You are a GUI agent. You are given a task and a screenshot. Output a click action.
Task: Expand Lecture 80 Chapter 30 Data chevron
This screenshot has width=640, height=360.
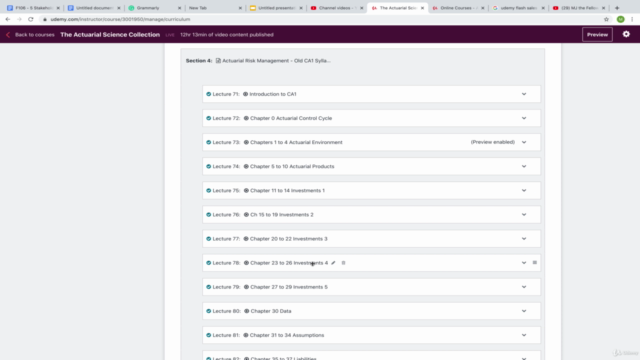524,311
